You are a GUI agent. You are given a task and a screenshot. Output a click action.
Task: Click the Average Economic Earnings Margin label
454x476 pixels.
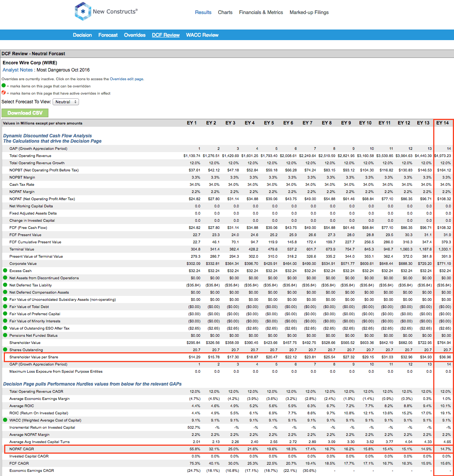[x=40, y=399]
